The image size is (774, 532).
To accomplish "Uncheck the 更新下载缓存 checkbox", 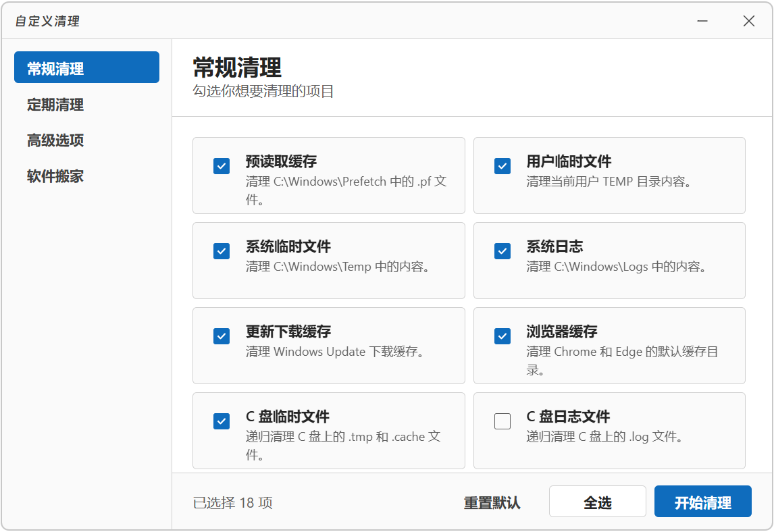I will click(221, 336).
